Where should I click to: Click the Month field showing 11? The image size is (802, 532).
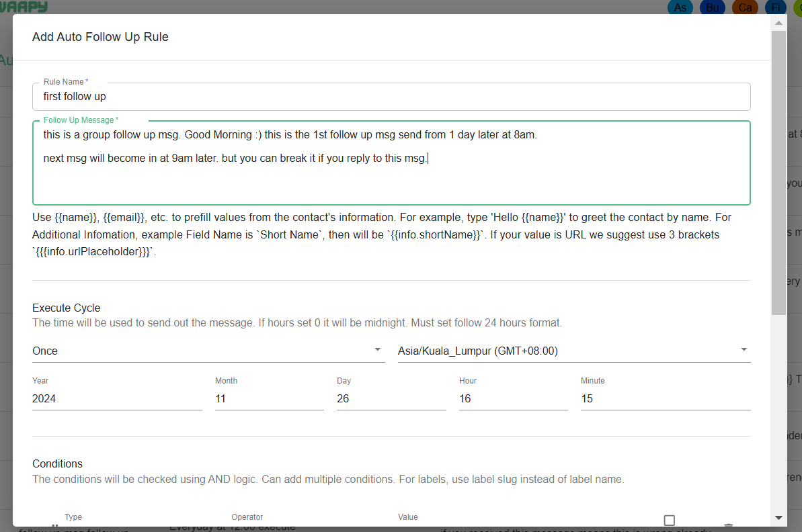[269, 398]
